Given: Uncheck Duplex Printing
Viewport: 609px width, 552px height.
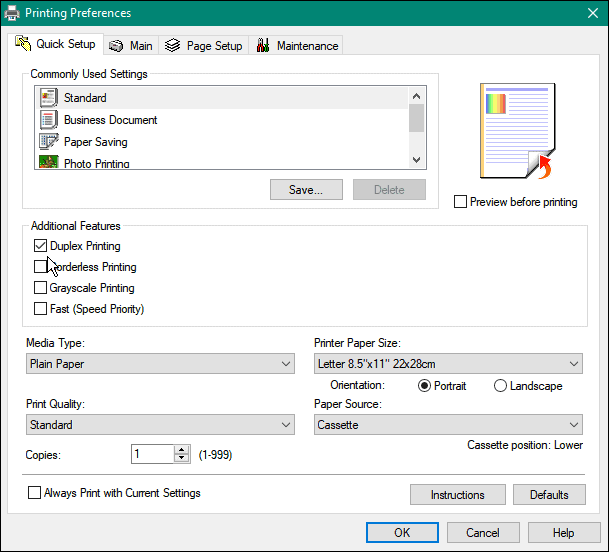Looking at the screenshot, I should (40, 246).
